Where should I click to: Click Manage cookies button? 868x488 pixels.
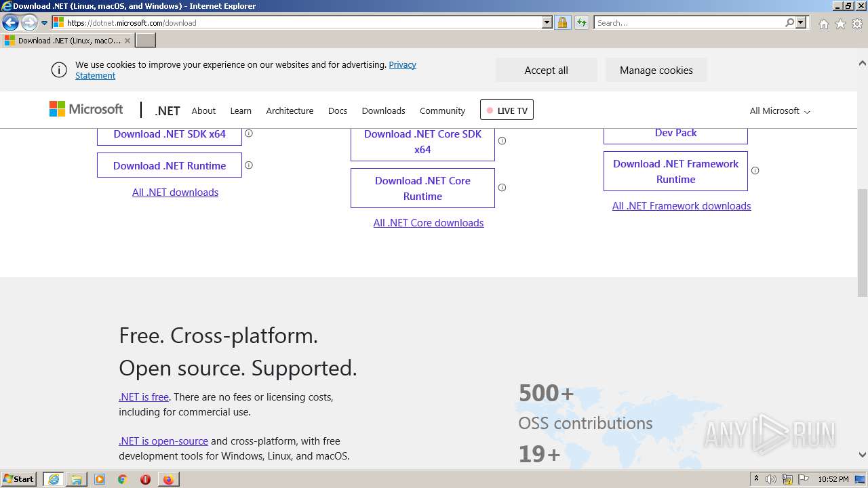(656, 70)
